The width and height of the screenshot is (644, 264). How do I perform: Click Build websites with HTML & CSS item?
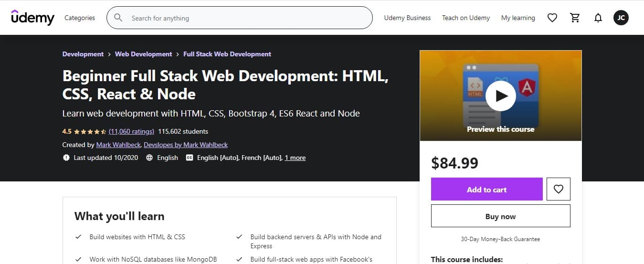(x=137, y=237)
